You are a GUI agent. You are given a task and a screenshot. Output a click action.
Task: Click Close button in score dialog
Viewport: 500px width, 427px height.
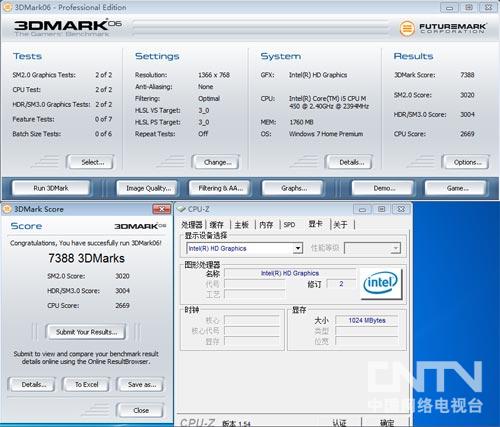pyautogui.click(x=141, y=410)
